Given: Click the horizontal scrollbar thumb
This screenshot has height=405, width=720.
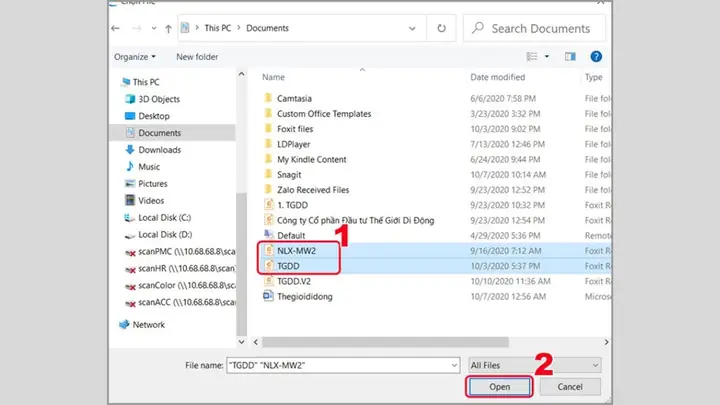Looking at the screenshot, I should pos(385,342).
